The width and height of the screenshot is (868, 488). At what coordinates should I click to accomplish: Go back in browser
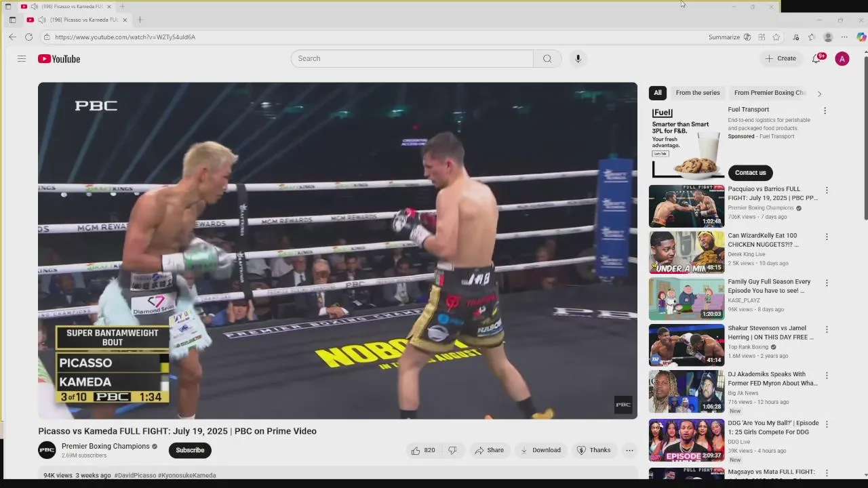coord(12,37)
